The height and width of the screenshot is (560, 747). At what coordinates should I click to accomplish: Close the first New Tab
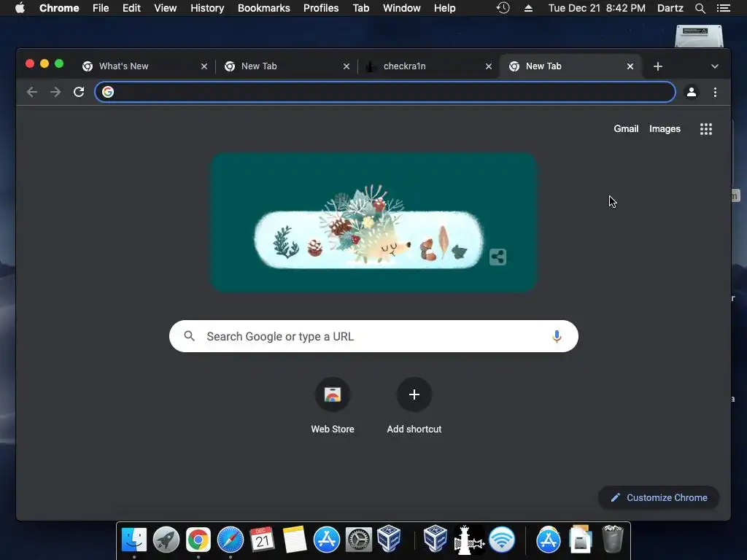tap(347, 66)
